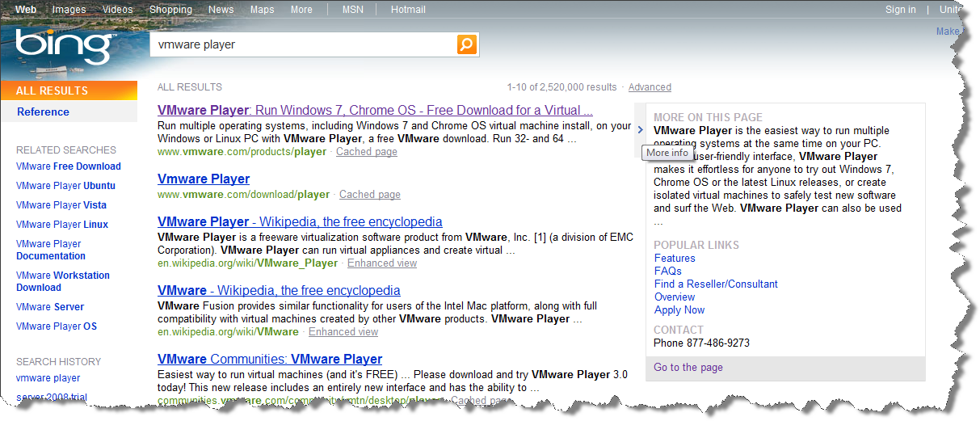The height and width of the screenshot is (421, 980).
Task: Select ALL RESULTS in the left sidebar
Action: coord(69,91)
